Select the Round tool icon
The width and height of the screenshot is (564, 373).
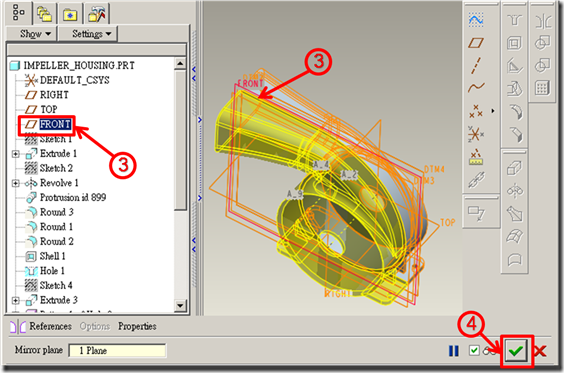coord(516,112)
